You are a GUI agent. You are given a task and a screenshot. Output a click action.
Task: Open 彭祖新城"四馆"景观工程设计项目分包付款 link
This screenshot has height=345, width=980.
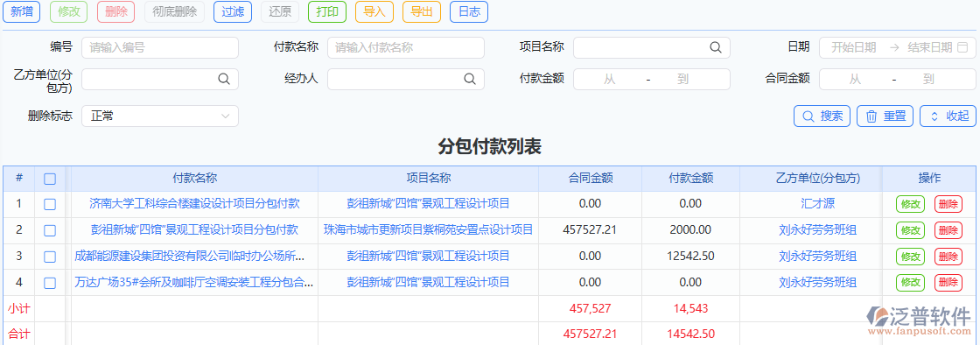[x=194, y=230]
